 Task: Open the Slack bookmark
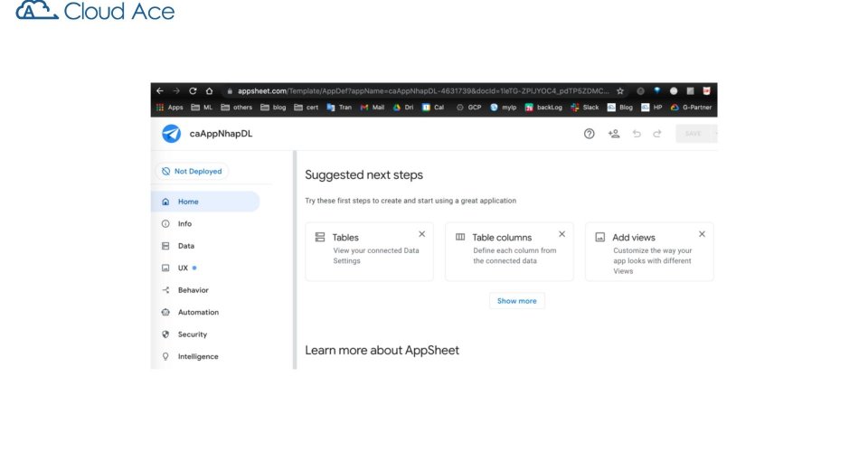coord(585,108)
